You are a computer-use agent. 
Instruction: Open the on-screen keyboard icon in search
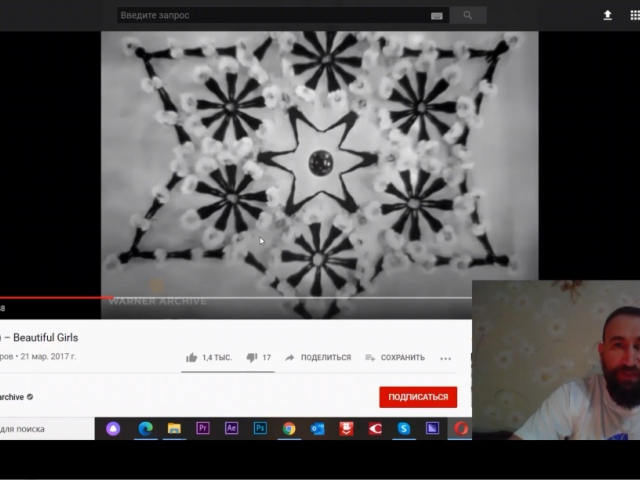(436, 16)
